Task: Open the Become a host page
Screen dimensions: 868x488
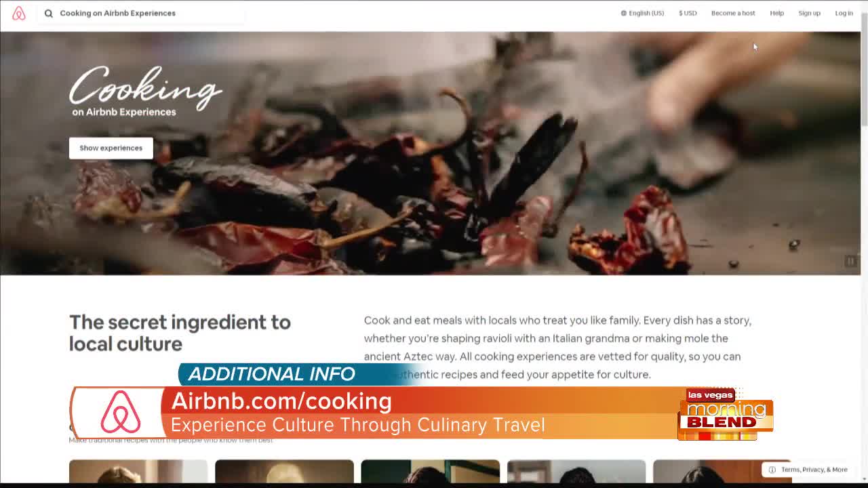Action: 732,14
